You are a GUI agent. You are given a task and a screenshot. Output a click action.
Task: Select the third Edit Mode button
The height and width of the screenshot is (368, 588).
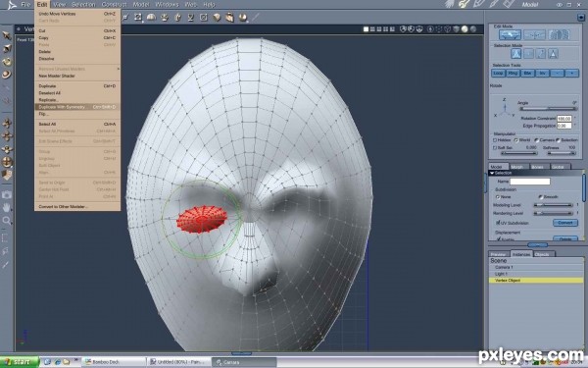pyautogui.click(x=559, y=35)
